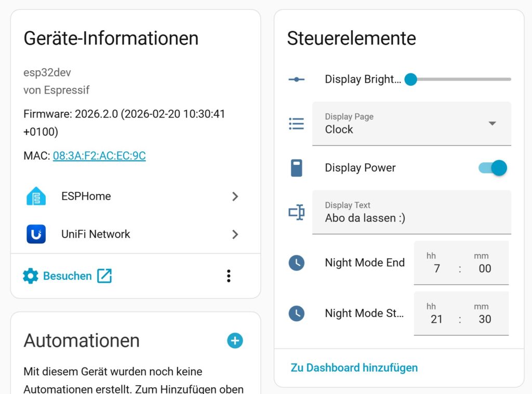Click the clock icon beside Night Mode End
The height and width of the screenshot is (394, 532).
click(x=296, y=263)
